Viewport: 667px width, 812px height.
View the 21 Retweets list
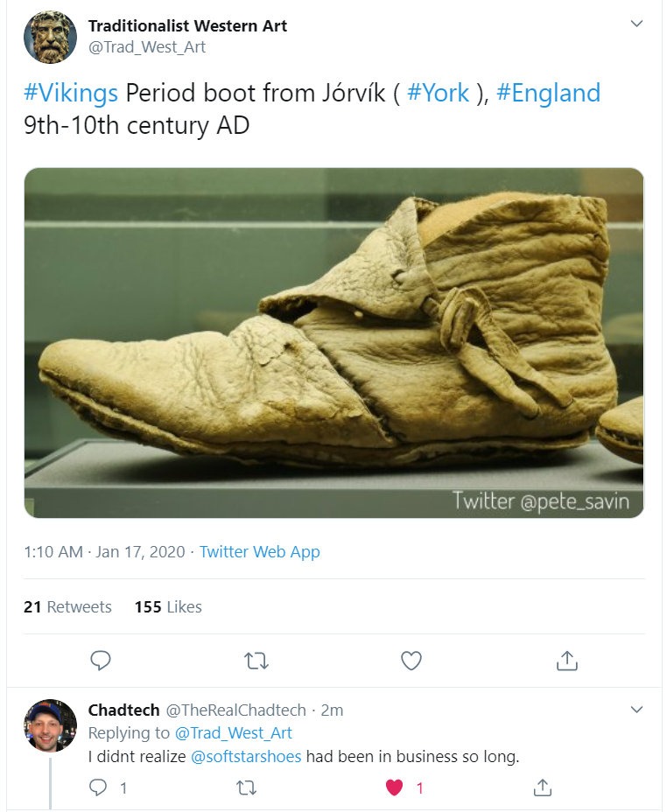[x=67, y=606]
